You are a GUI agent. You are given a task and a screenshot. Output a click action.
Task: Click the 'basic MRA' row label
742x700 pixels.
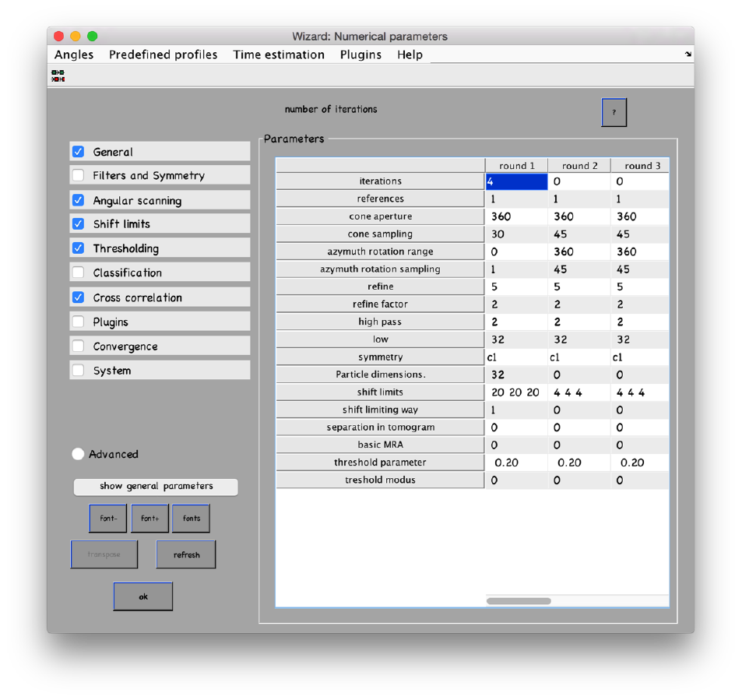point(381,445)
